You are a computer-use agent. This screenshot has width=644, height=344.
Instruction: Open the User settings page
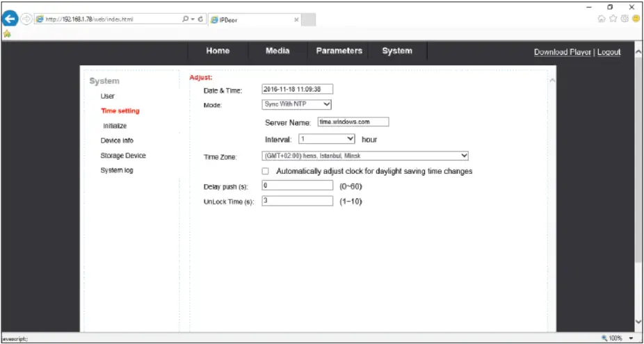[x=108, y=96]
